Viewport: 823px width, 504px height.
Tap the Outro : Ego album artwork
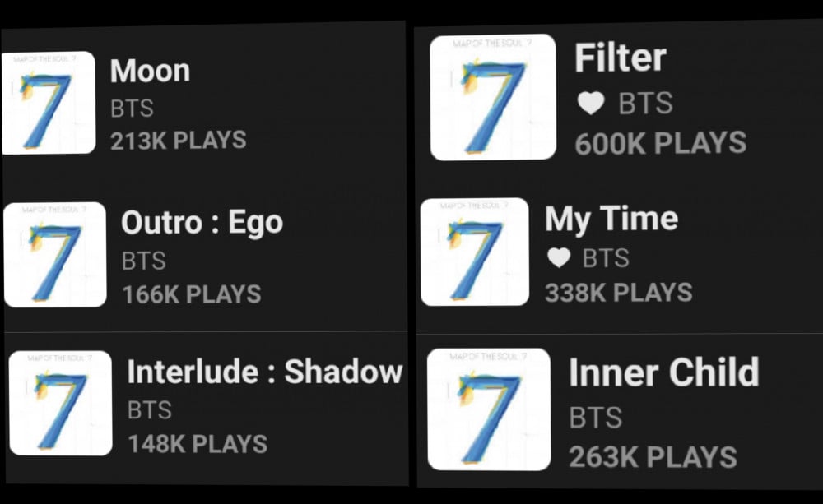click(55, 254)
